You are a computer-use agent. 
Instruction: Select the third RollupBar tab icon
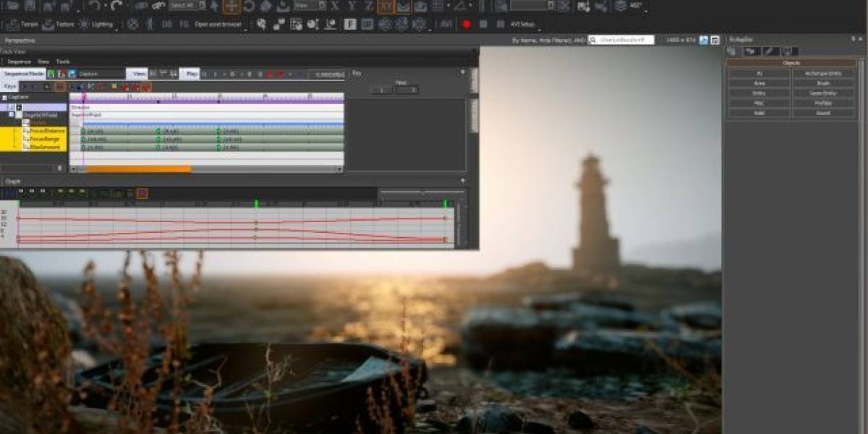point(770,51)
